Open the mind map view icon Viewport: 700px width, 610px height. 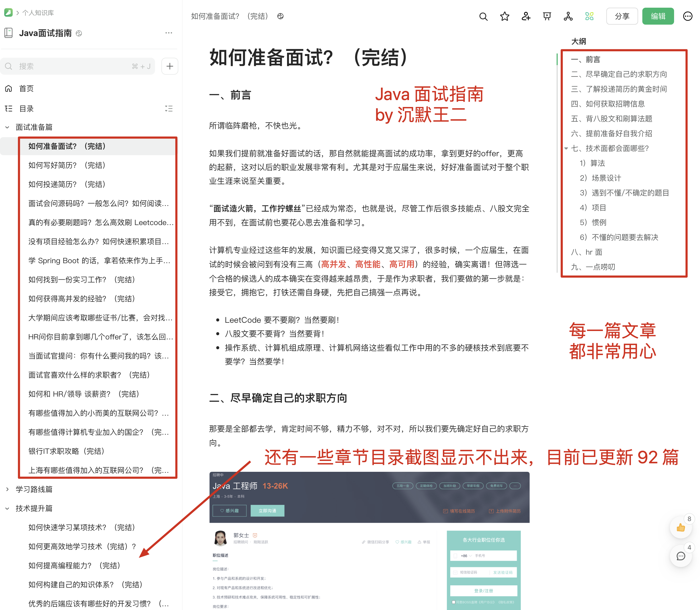[x=568, y=16]
